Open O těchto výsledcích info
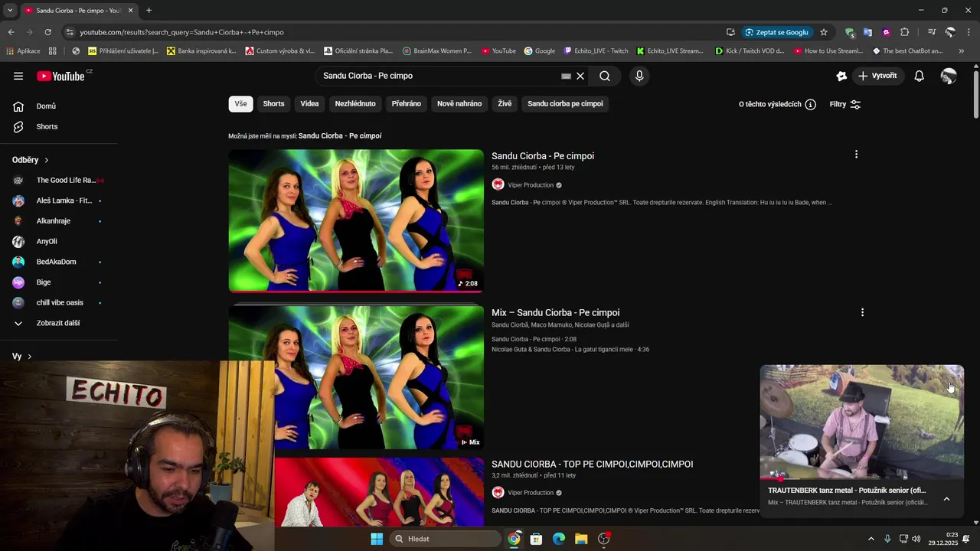Viewport: 980px width, 551px height. coord(777,104)
